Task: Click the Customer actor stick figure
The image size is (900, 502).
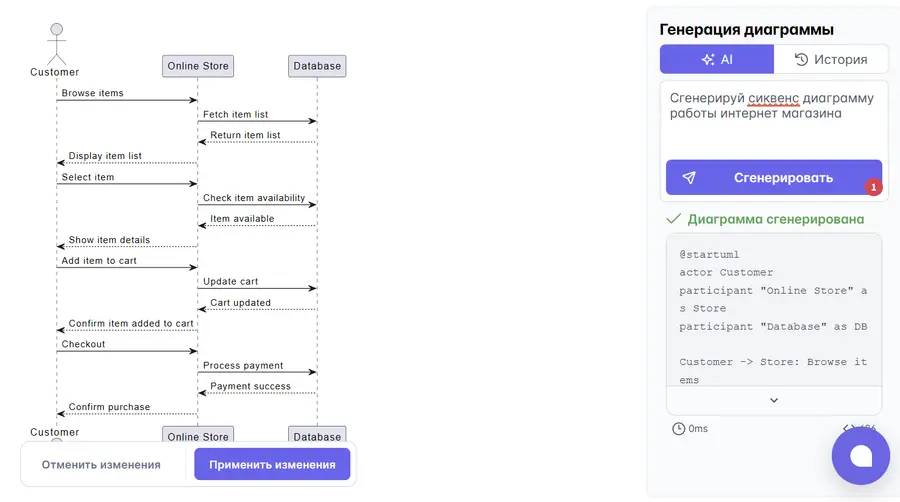Action: [x=56, y=44]
